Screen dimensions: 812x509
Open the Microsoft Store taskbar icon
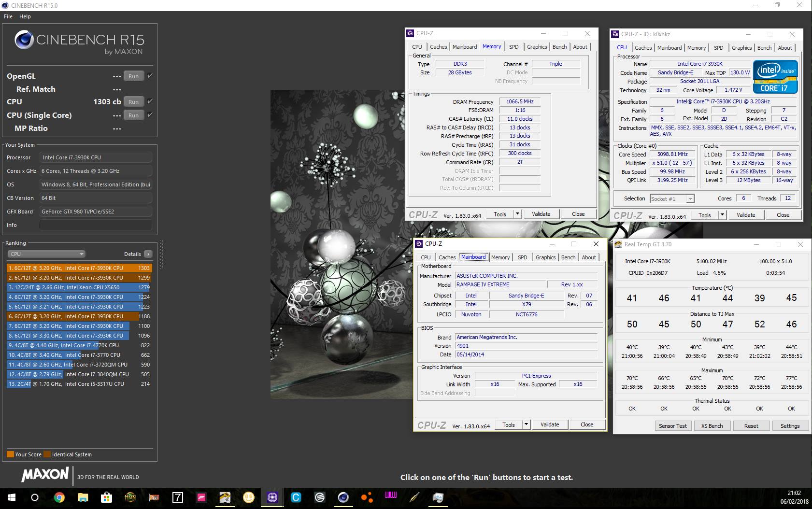coord(106,497)
